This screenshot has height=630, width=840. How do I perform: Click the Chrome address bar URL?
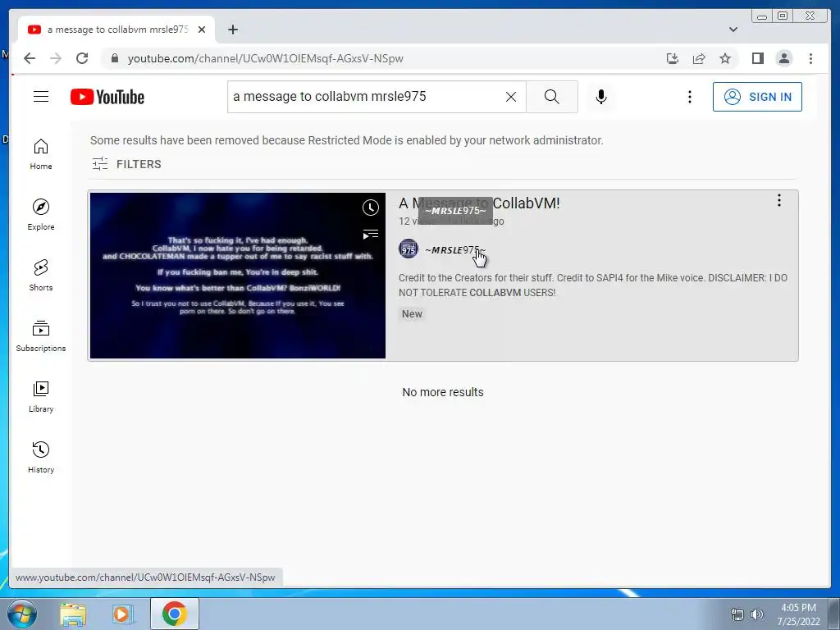coord(266,58)
